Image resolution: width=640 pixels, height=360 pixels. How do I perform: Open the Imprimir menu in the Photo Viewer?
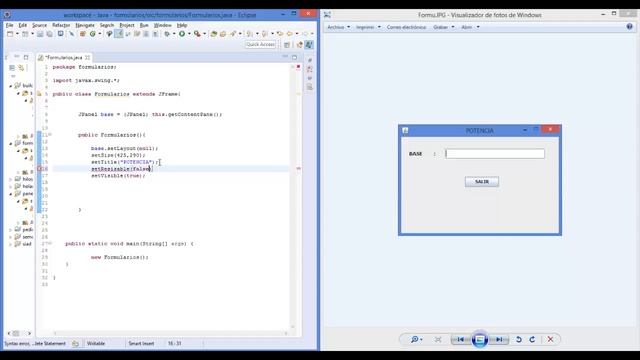(368, 27)
